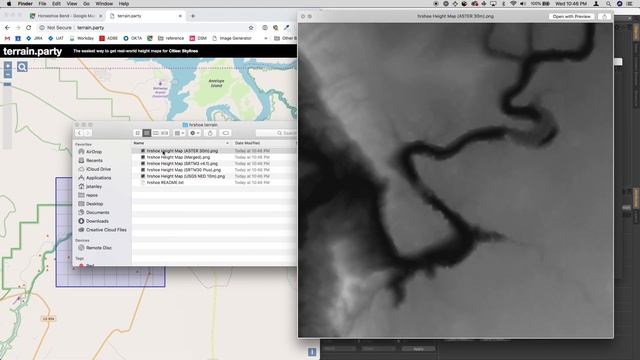Open Spotlight search in the menu bar
The image size is (640, 360).
click(x=608, y=4)
